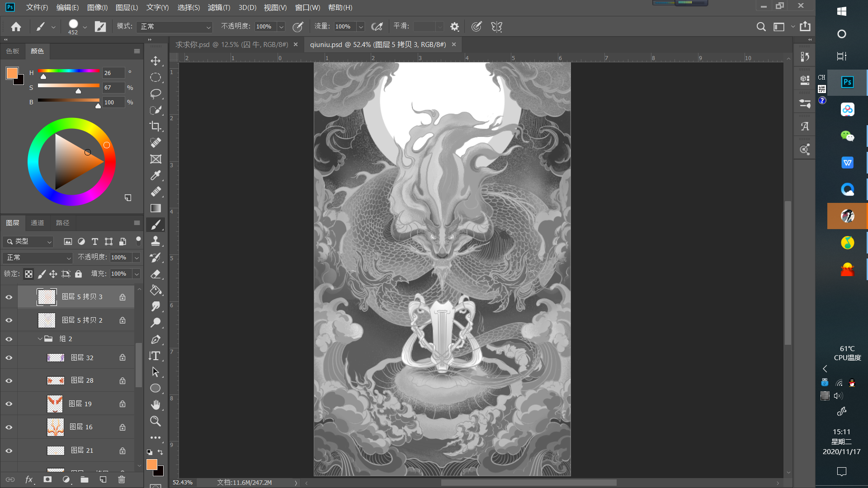This screenshot has height=488, width=868.
Task: Select the Zoom tool
Action: click(x=156, y=421)
